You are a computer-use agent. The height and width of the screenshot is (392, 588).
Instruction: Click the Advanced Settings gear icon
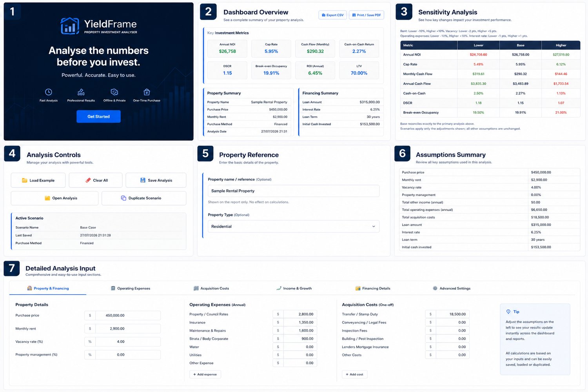tap(435, 288)
